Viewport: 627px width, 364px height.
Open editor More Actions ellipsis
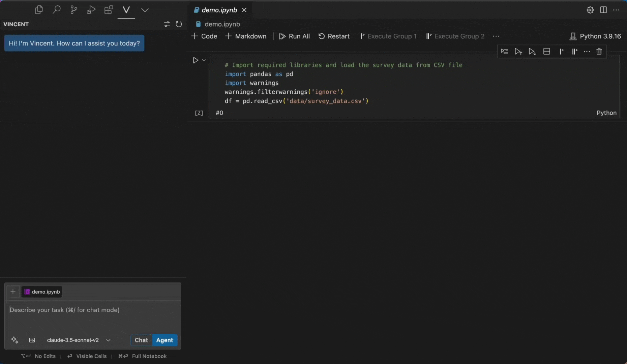click(616, 10)
